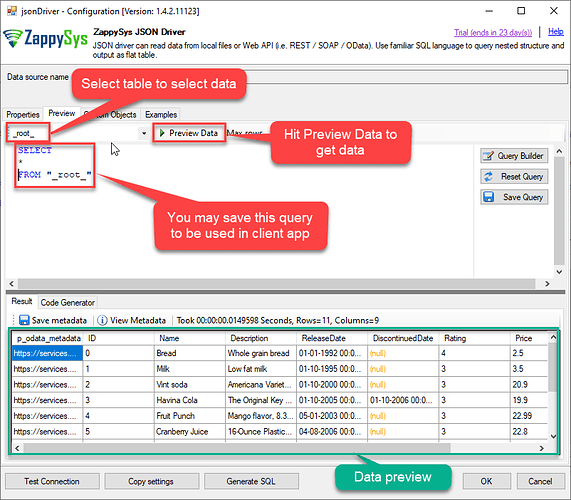This screenshot has width=571, height=500.
Task: Click the Save Query button
Action: [x=514, y=197]
